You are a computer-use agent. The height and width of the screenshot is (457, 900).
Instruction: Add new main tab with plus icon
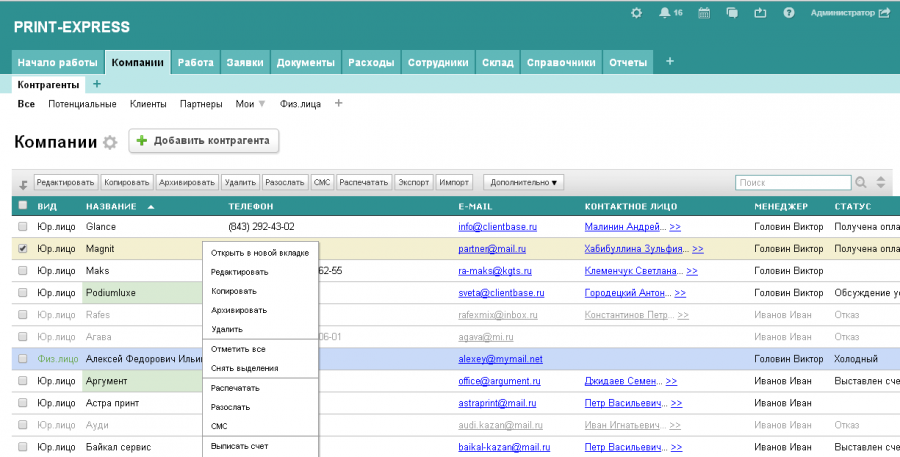click(x=670, y=61)
